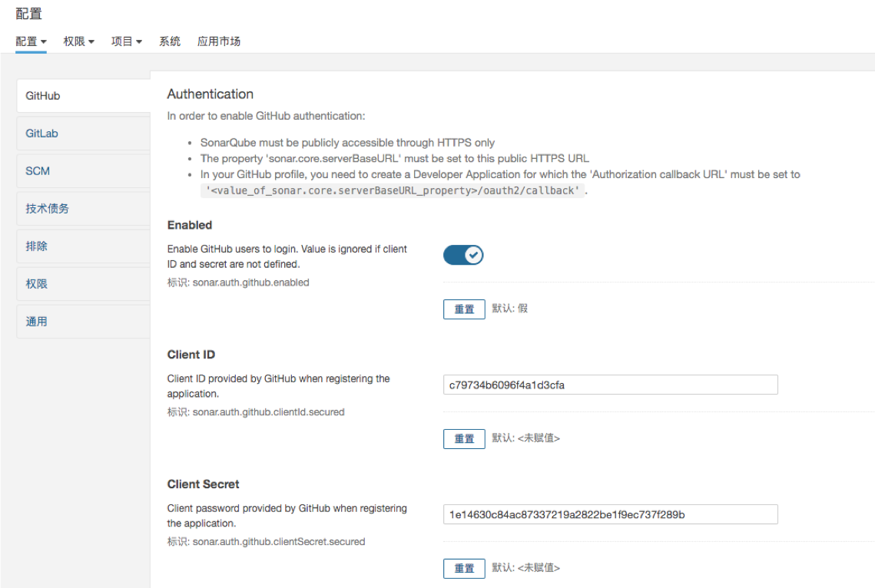This screenshot has width=875, height=588.
Task: Open the 项目 dropdown menu
Action: (126, 41)
